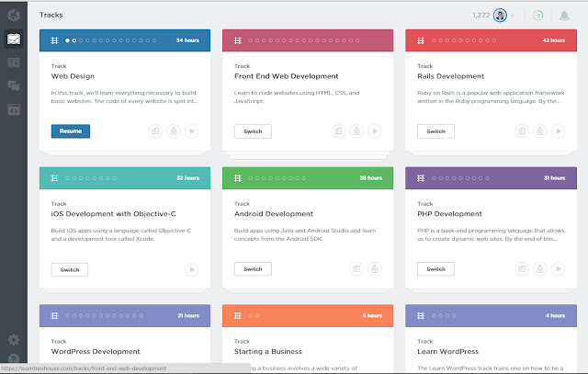Screen dimensions: 588x374
Task: Resume the Web Design track
Action: point(71,131)
